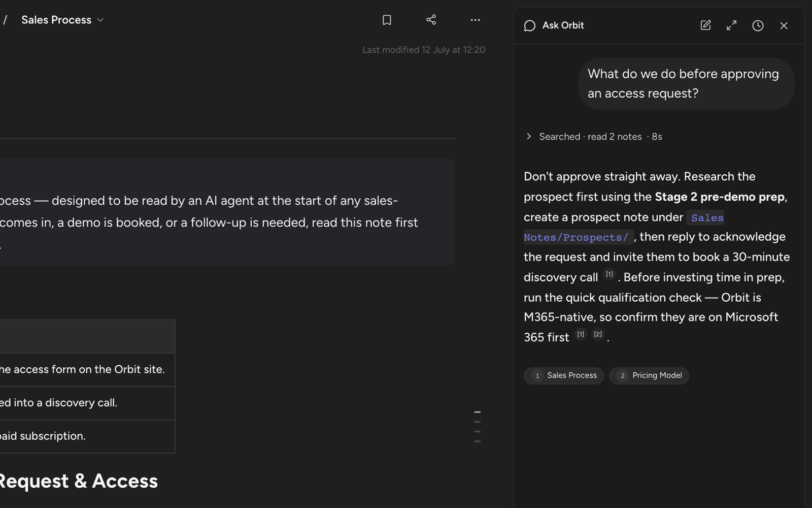Click the Ask Orbit chat bubble icon
Screen dimensions: 812x508
tap(529, 25)
